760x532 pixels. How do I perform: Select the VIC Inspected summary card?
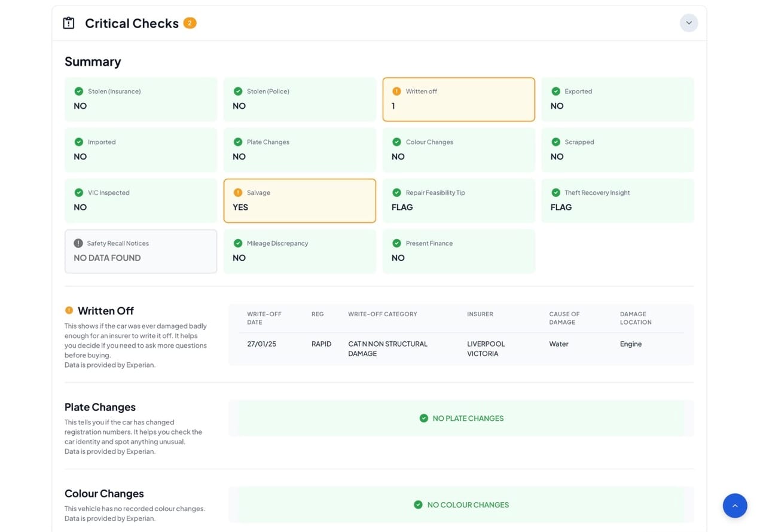[x=141, y=201]
